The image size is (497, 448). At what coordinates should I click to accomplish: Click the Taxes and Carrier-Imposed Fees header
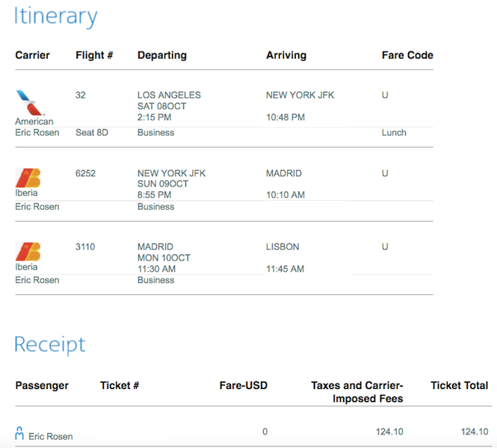click(x=357, y=392)
